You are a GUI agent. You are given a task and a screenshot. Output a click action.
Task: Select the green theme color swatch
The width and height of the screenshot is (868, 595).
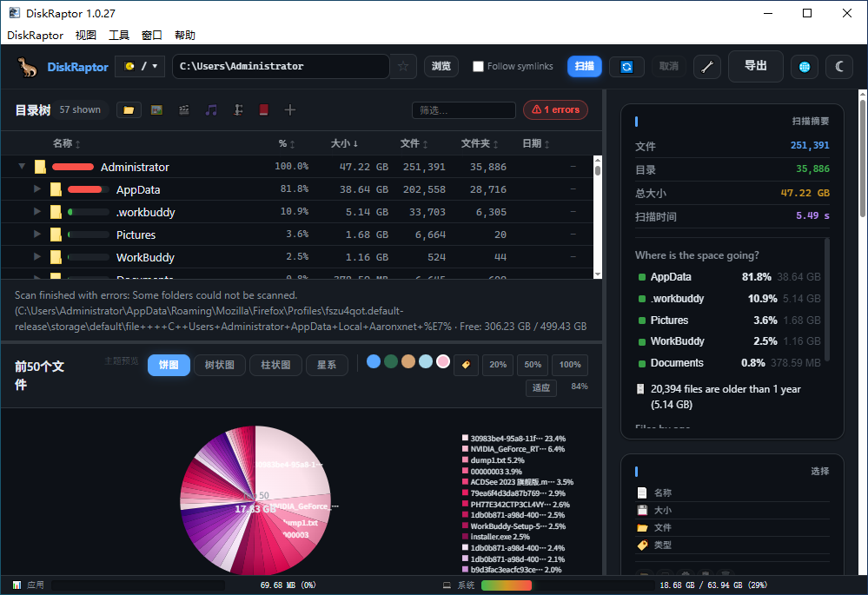pyautogui.click(x=391, y=361)
